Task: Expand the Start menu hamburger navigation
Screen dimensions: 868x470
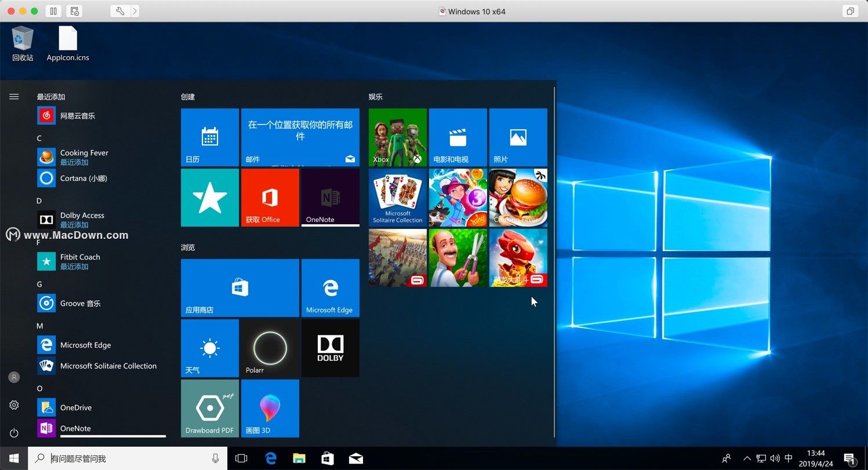Action: pyautogui.click(x=14, y=97)
